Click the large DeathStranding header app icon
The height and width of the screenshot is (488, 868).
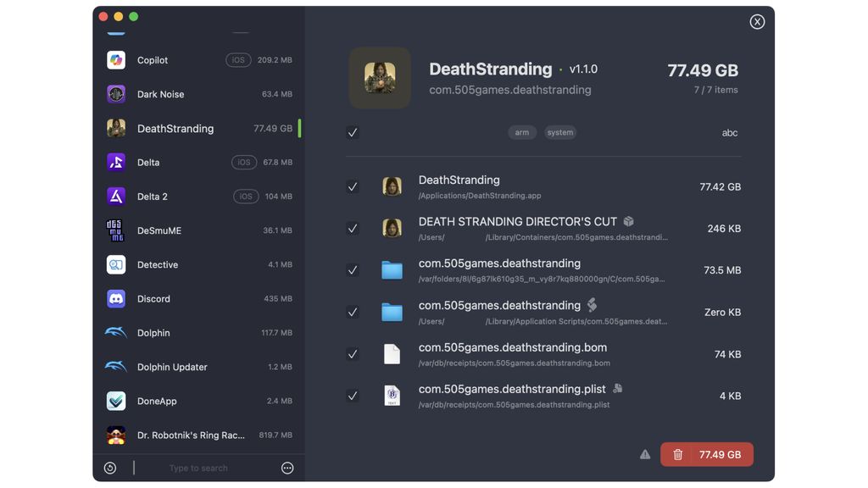pos(380,77)
